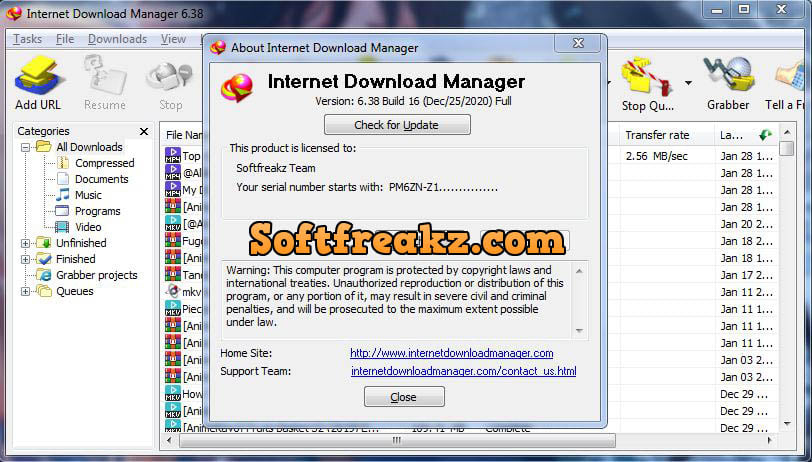Minimize the Internet Download Manager window
Screen dimensions: 812x462
pyautogui.click(x=718, y=10)
